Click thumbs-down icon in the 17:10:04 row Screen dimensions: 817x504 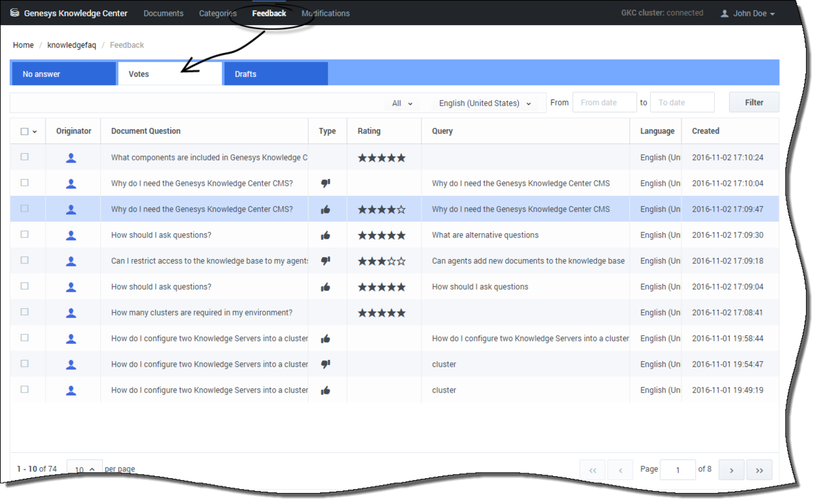(x=325, y=184)
